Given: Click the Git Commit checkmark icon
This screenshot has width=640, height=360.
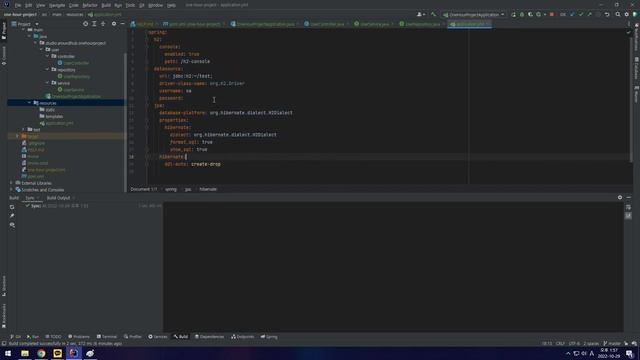Looking at the screenshot, I should [581, 15].
